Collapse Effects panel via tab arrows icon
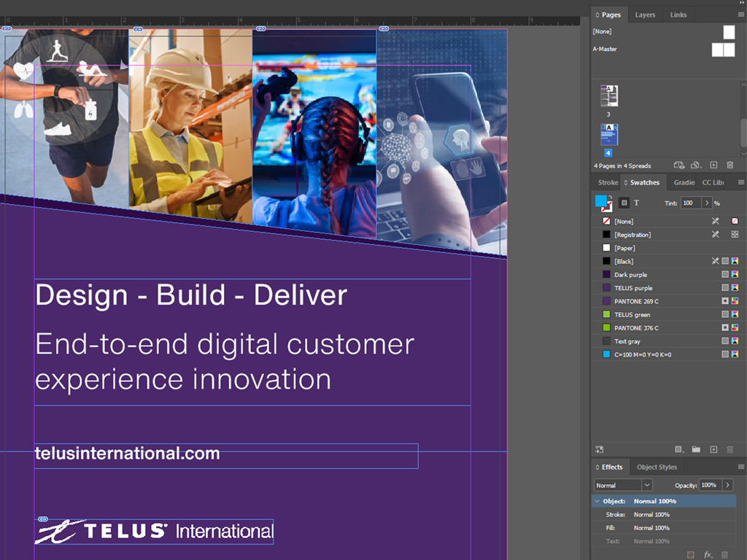 tap(597, 467)
